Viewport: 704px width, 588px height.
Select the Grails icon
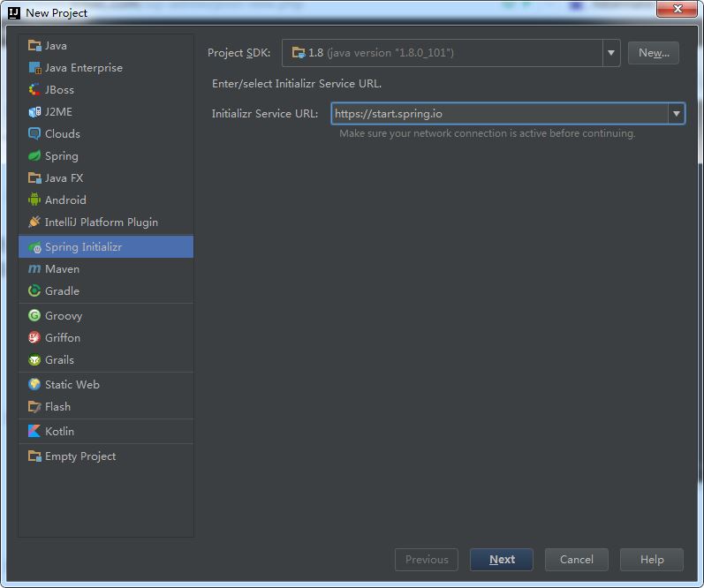[x=34, y=359]
